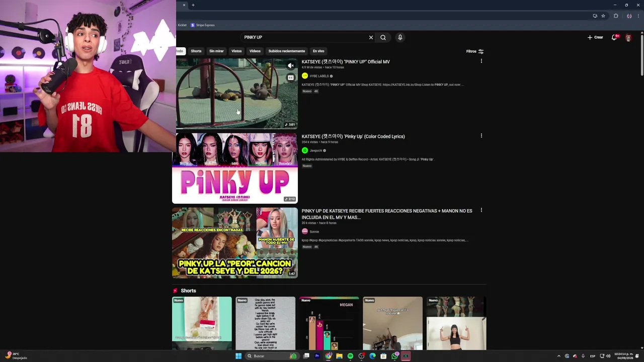Screen dimensions: 644x362
Task: Open the Jaeguchi channel name
Action: click(x=315, y=150)
